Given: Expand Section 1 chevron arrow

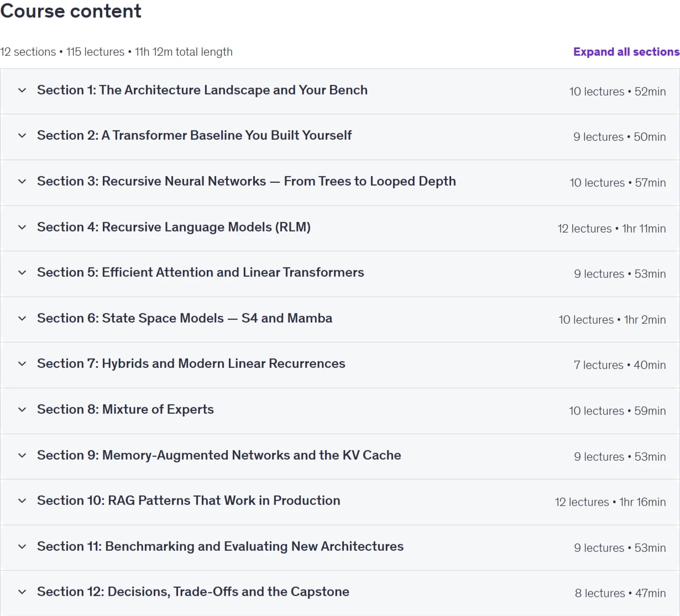Looking at the screenshot, I should click(22, 90).
